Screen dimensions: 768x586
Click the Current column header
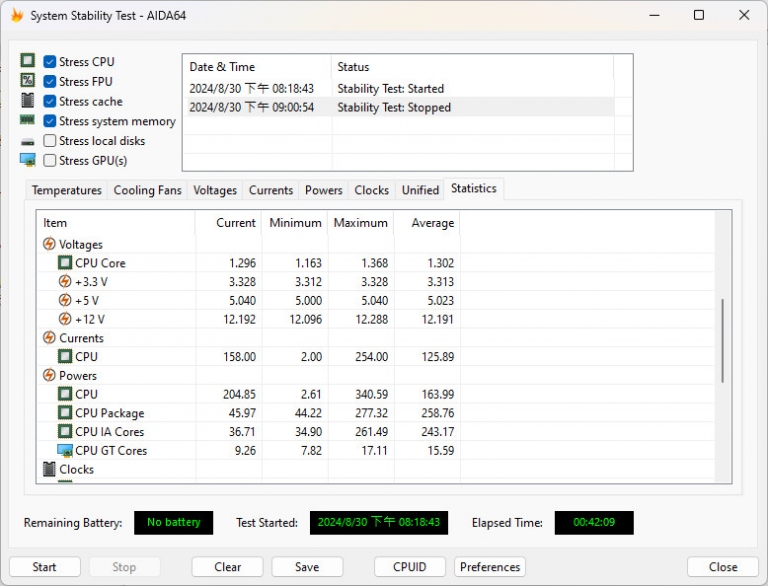coord(228,223)
